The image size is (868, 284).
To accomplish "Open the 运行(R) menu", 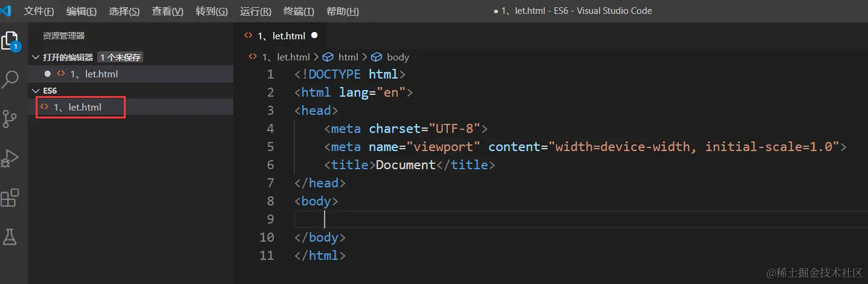I will click(256, 11).
